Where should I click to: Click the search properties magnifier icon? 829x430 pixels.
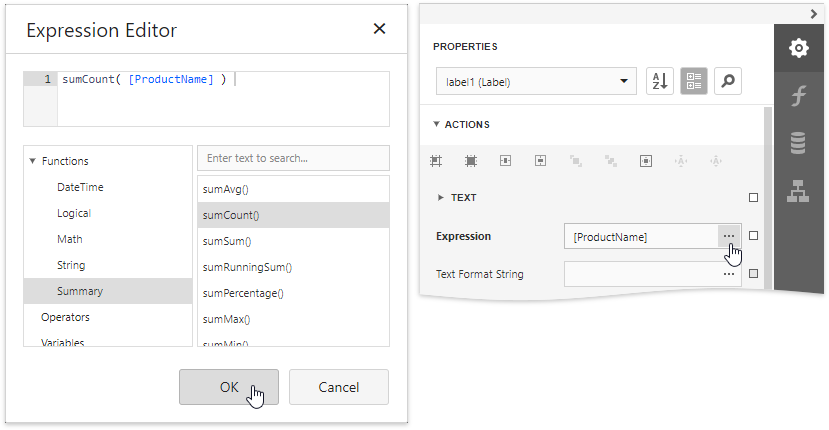point(728,81)
